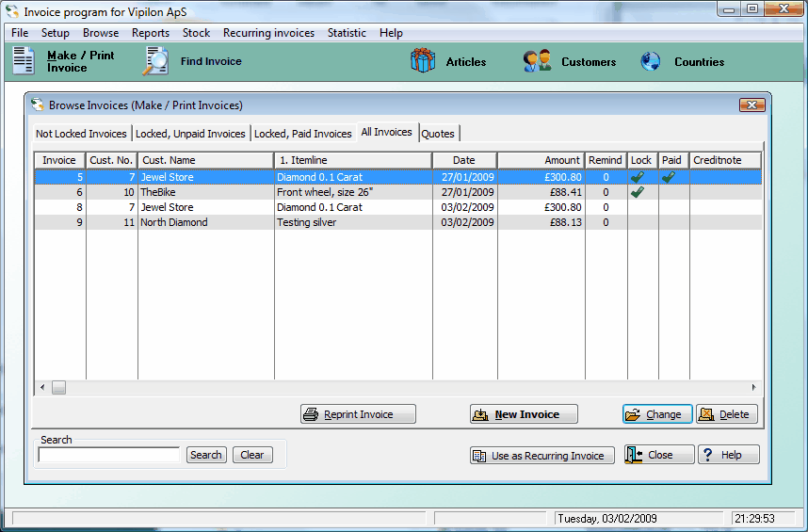The width and height of the screenshot is (808, 532).
Task: Click the Make / Print Invoice toolbar icon
Action: 24,61
